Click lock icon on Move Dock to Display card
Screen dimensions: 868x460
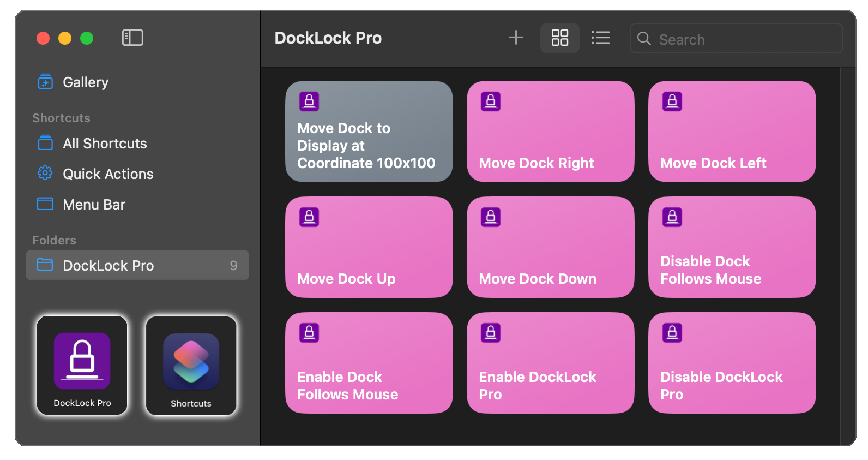point(309,101)
